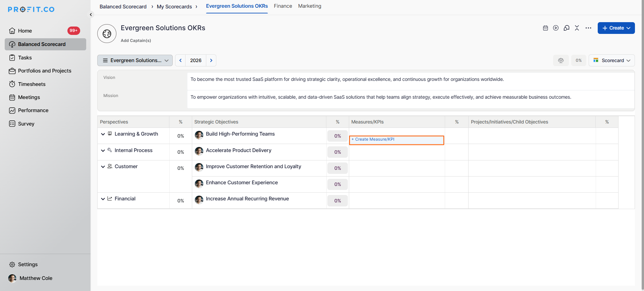Screen dimensions: 644x291
Task: Switch to the Marketing tab
Action: point(309,6)
